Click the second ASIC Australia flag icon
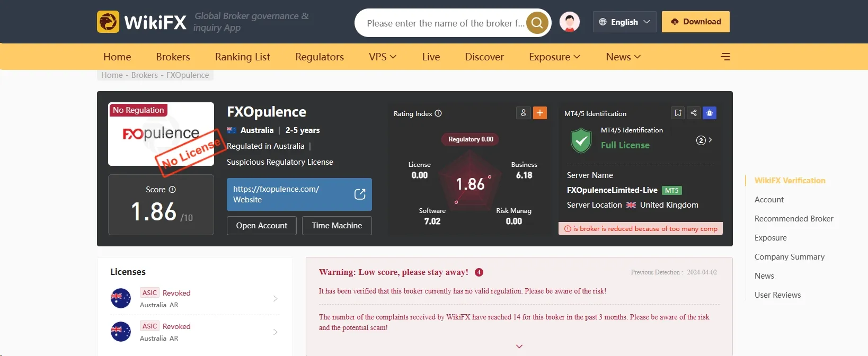Screen dimensions: 868x356 [121, 332]
